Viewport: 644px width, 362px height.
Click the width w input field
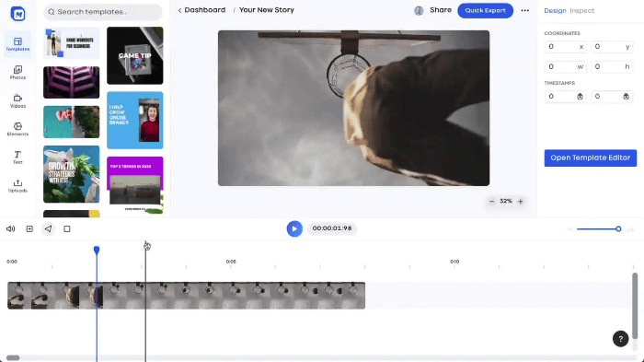pyautogui.click(x=565, y=66)
